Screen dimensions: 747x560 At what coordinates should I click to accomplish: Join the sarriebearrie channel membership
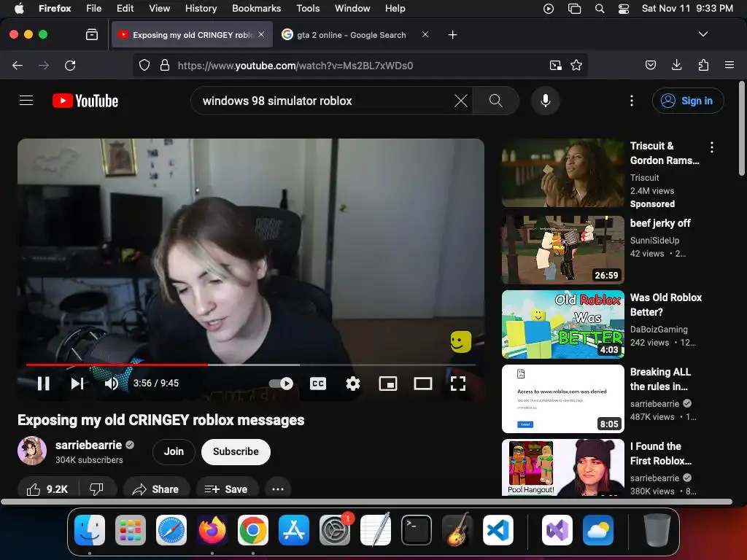(174, 451)
